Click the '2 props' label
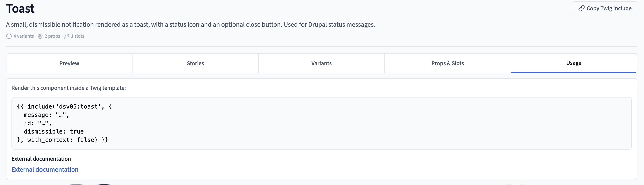 click(52, 36)
